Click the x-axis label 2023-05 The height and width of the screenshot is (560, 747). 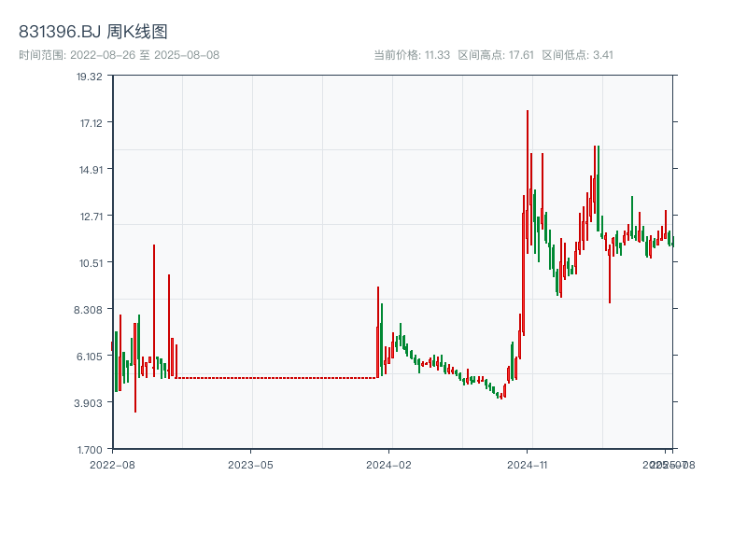250,465
